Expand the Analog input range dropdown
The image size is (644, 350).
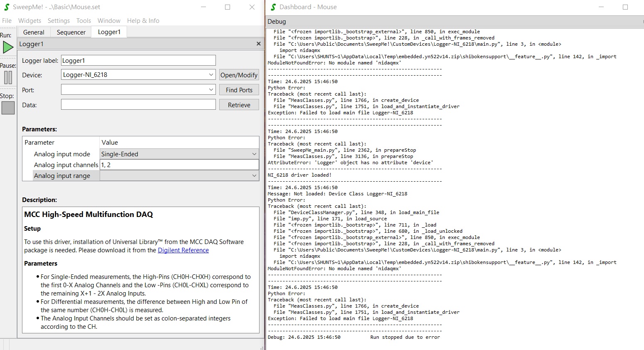coord(179,175)
